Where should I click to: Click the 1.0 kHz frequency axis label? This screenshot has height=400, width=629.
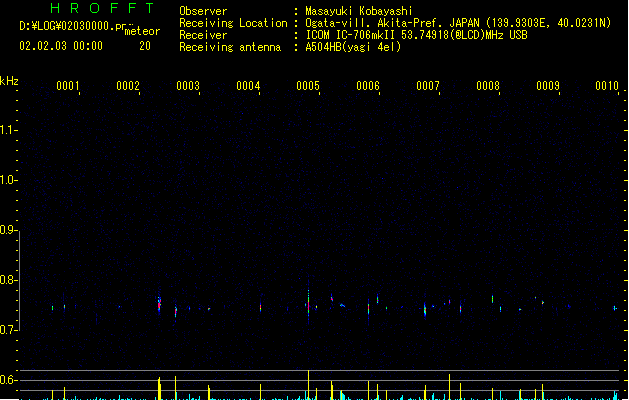click(8, 180)
